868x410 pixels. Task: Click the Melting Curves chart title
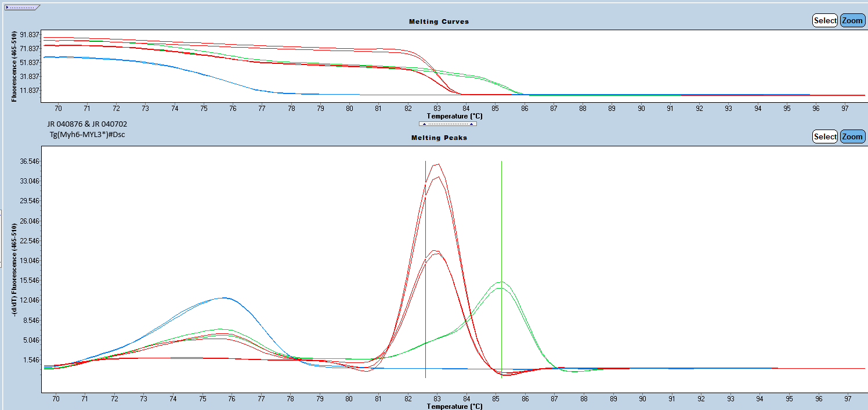click(439, 21)
